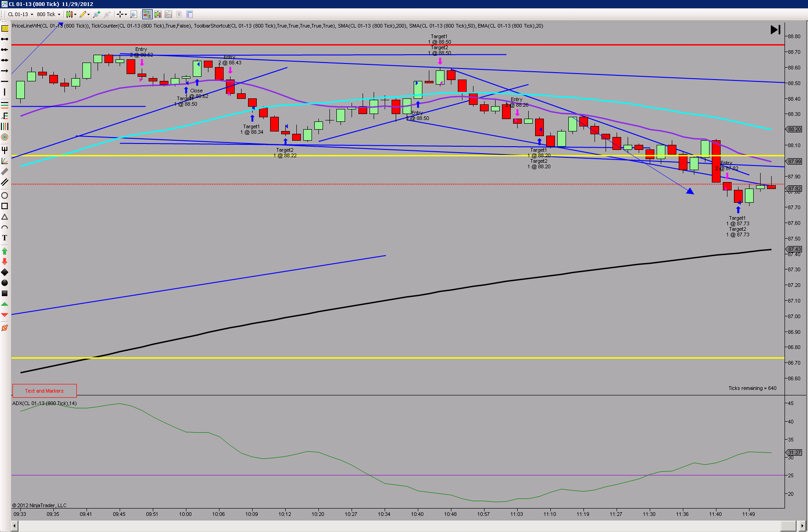This screenshot has height=532, width=808.
Task: Expand the drawing tools pencil dropdown
Action: [x=88, y=14]
